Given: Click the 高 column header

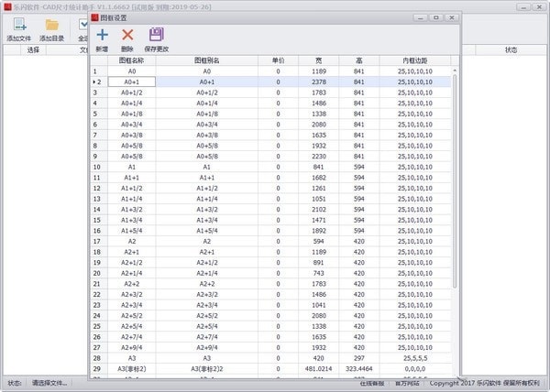Looking at the screenshot, I should 358,60.
